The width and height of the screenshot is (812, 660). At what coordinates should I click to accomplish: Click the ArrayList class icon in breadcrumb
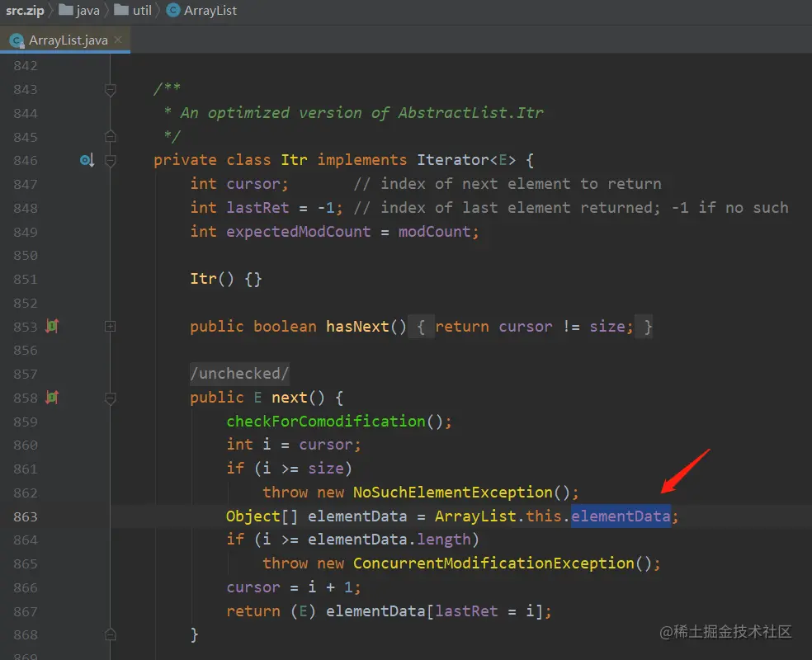173,11
